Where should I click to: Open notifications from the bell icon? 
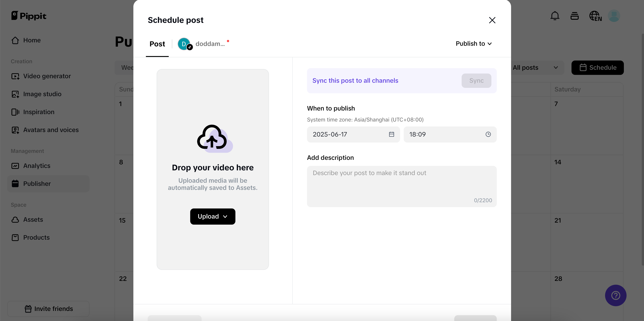coord(555,16)
